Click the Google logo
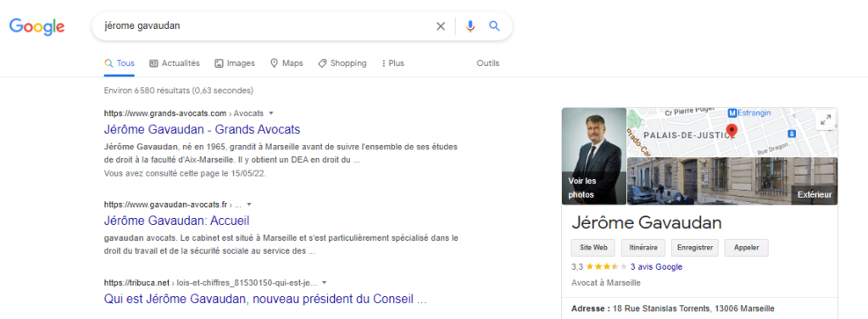 tap(37, 26)
